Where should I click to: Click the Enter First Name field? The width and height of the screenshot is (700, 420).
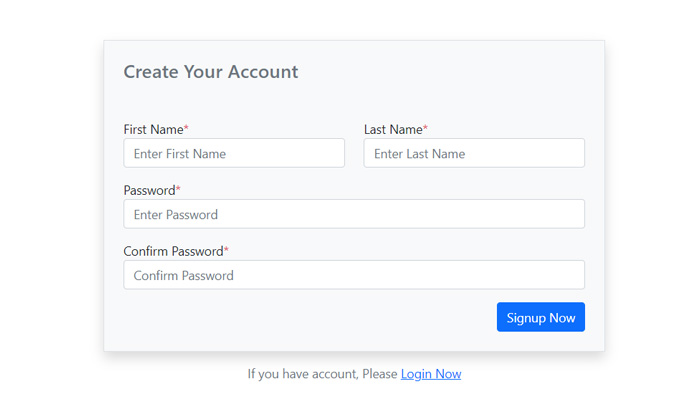click(x=234, y=153)
